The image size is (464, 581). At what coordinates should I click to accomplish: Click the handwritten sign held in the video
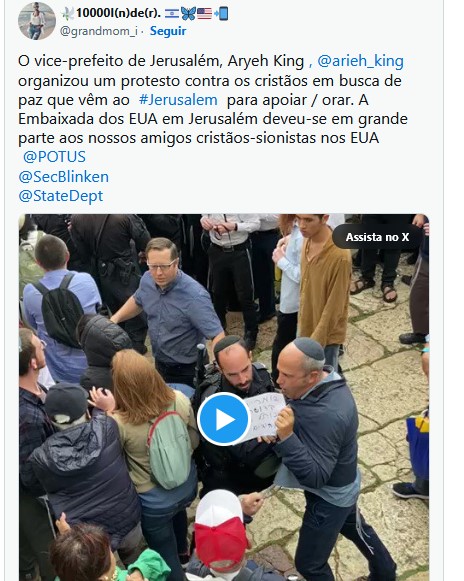[x=261, y=417]
